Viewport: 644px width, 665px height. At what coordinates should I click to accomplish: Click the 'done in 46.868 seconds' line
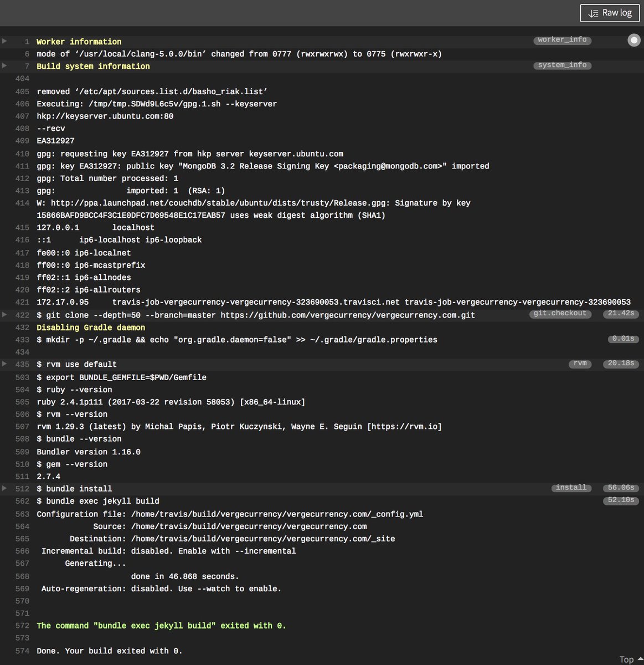pos(185,576)
